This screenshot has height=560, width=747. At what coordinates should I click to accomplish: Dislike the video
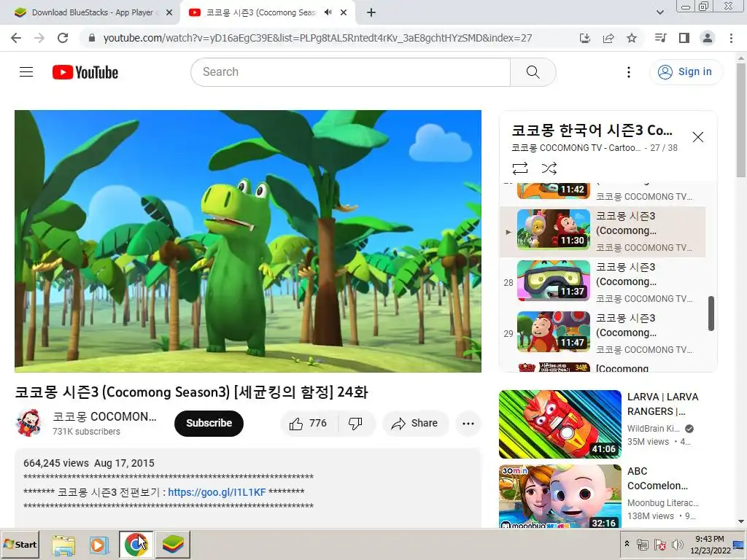click(355, 424)
